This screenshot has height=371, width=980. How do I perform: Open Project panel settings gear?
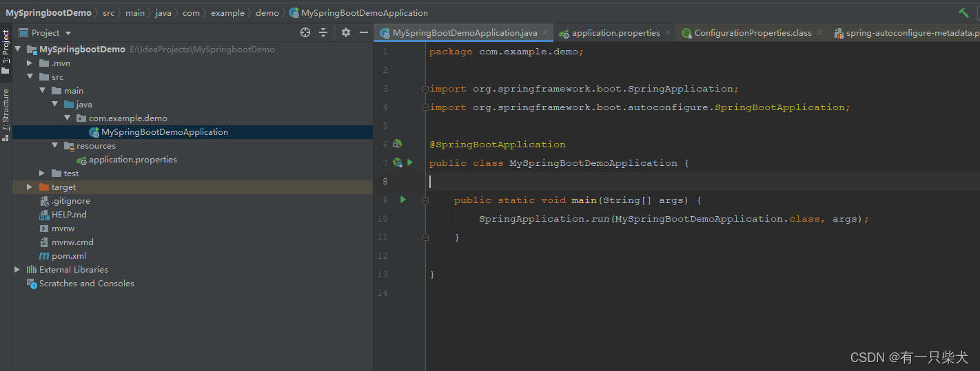[x=346, y=32]
